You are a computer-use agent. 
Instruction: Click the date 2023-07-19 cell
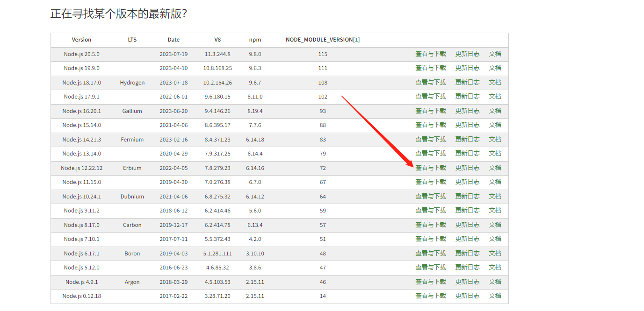click(x=174, y=54)
